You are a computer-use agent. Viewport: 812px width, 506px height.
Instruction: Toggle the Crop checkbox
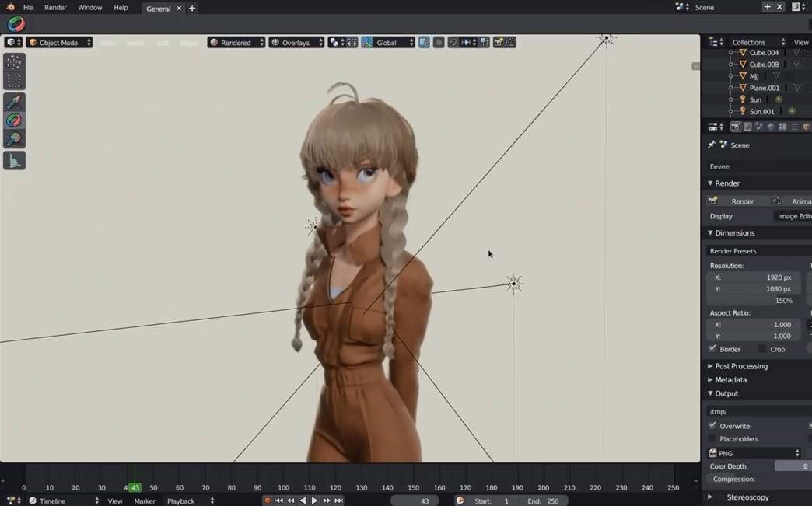coord(761,349)
